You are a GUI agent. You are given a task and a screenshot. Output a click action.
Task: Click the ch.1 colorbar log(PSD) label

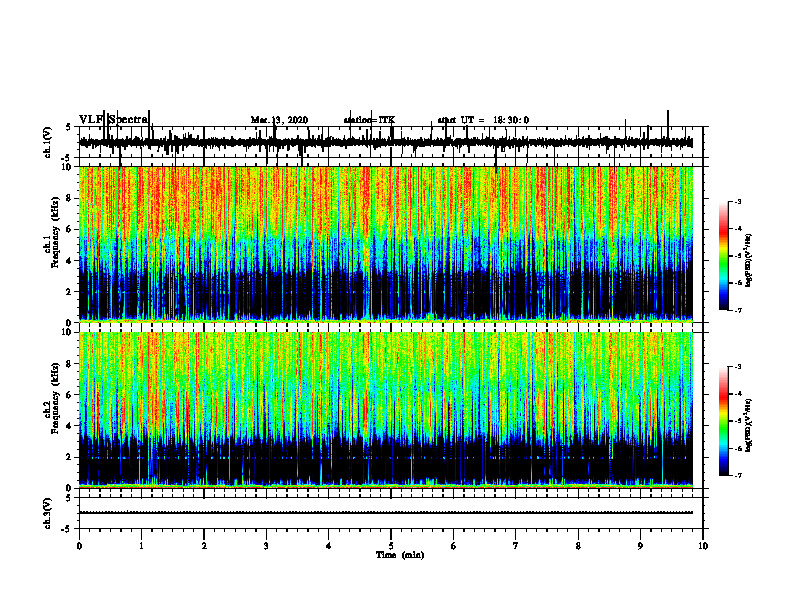[749, 261]
